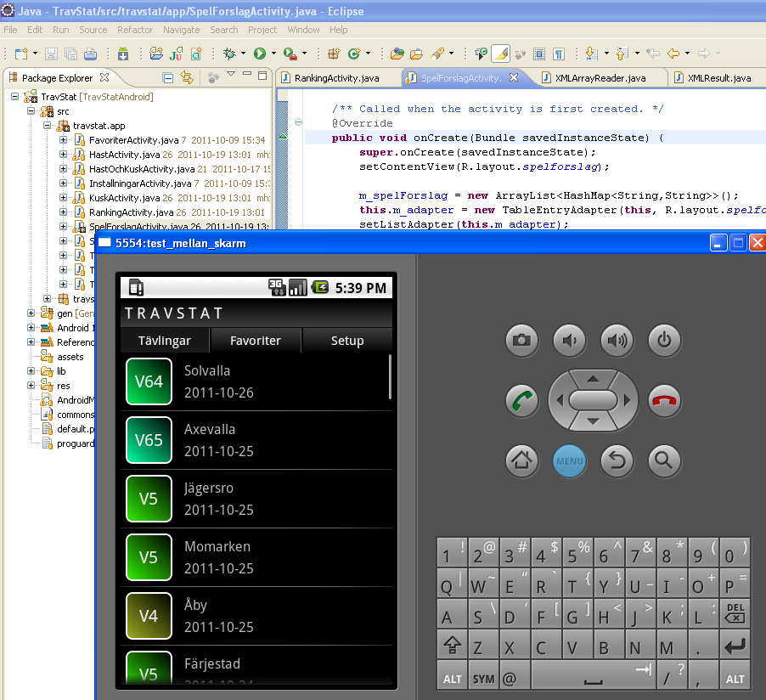This screenshot has height=700, width=766.
Task: Tap the emulator search button
Action: point(664,460)
